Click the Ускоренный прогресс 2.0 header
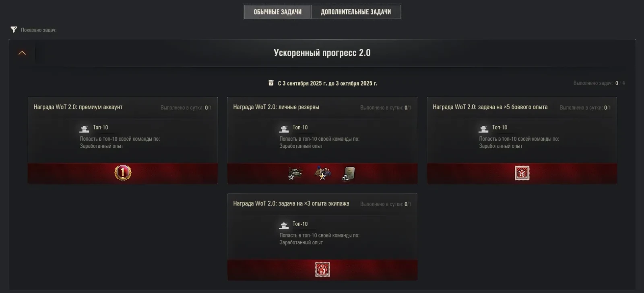The width and height of the screenshot is (644, 293). tap(322, 53)
